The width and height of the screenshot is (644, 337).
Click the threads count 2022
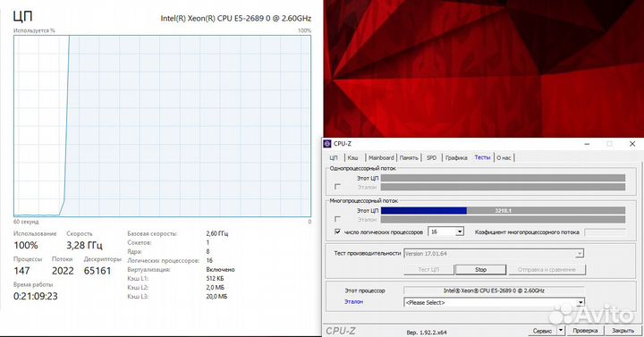pos(63,271)
